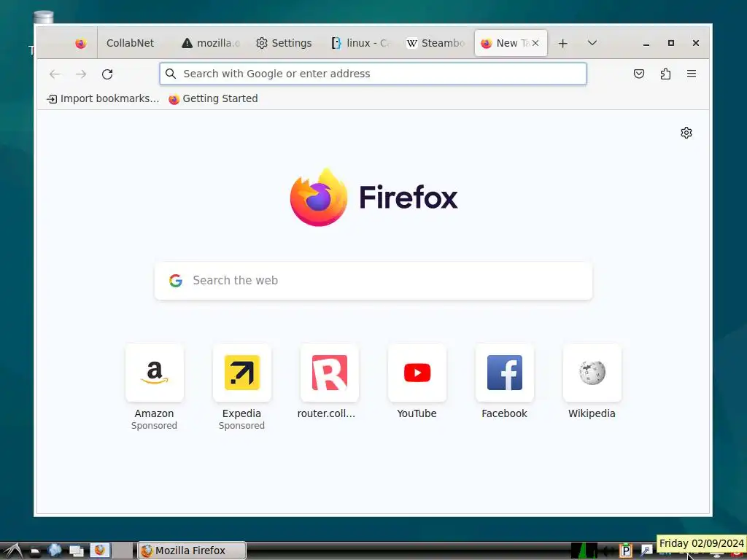The height and width of the screenshot is (560, 747).
Task: Open the desktop drive icon behind Firefox
Action: 43,17
